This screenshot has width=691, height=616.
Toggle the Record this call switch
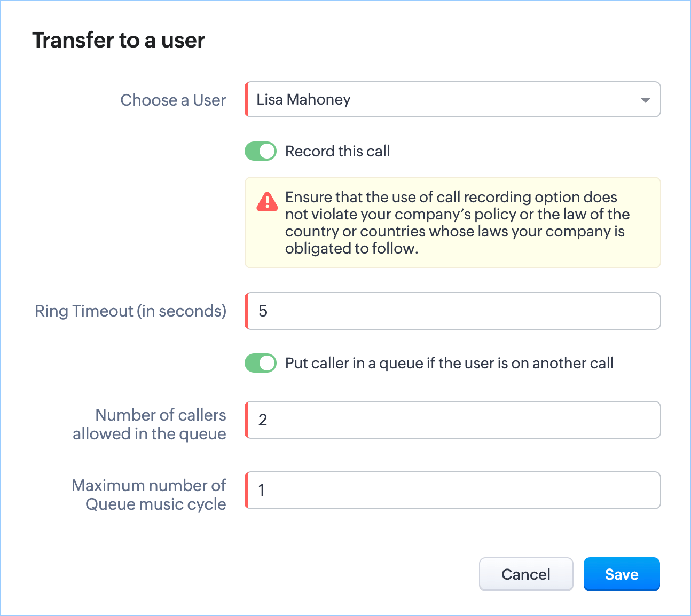(261, 151)
